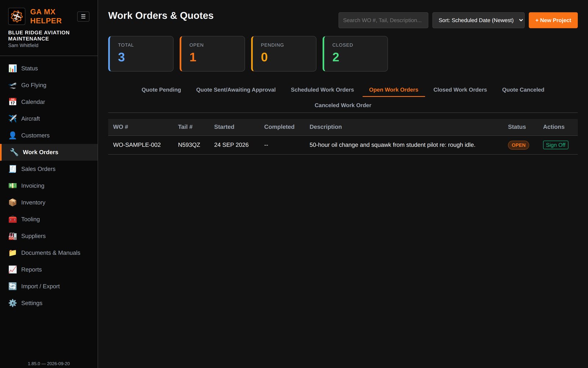The image size is (588, 368).
Task: Click tail number N593QZ
Action: point(189,145)
